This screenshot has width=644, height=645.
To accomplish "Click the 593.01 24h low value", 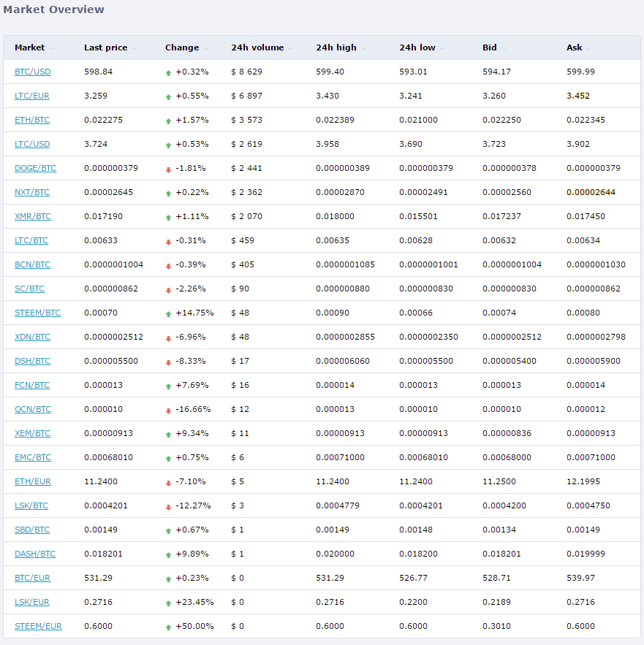I will click(x=413, y=72).
